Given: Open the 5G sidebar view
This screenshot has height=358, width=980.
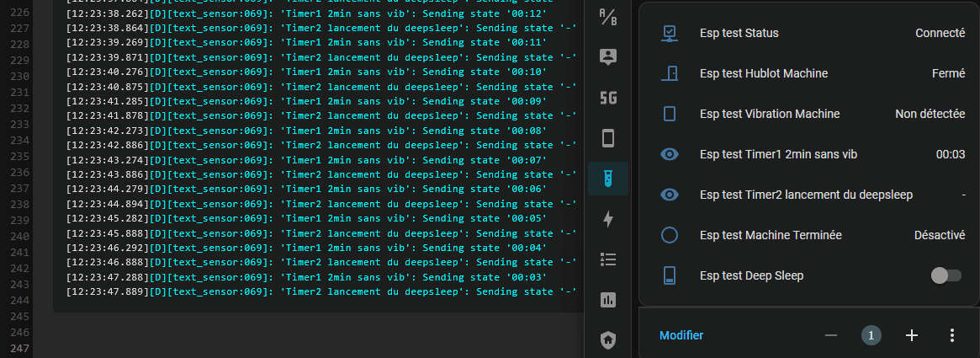Looking at the screenshot, I should tap(608, 98).
